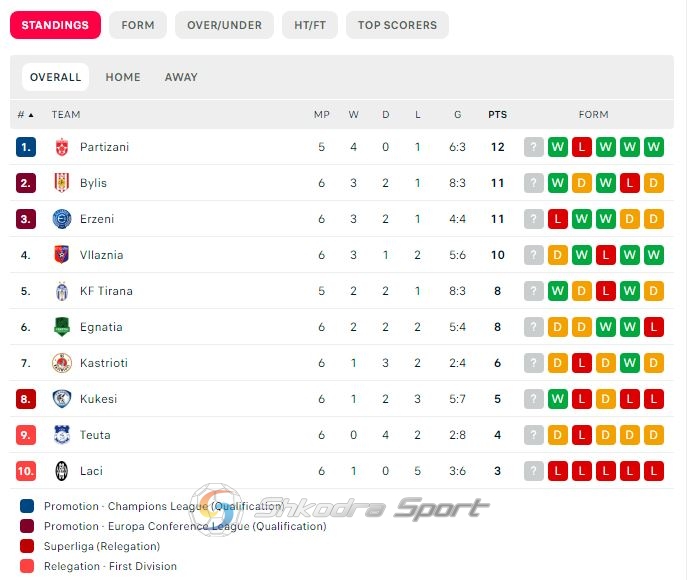
Task: Open the Teuta team link
Action: (95, 435)
